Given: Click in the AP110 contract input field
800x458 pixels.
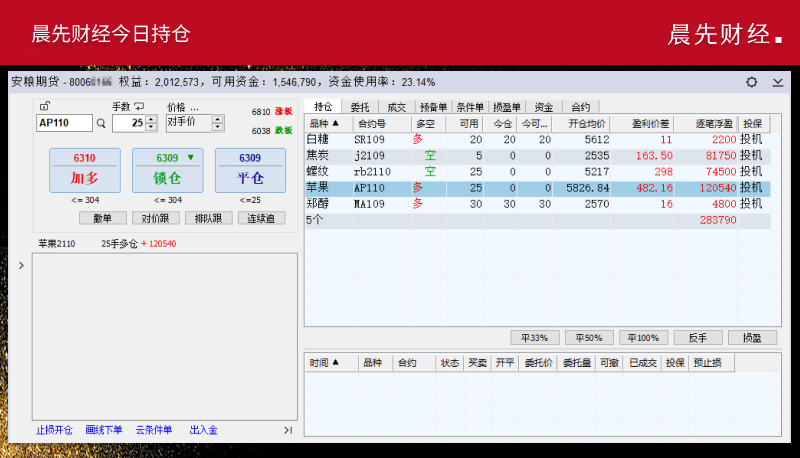Looking at the screenshot, I should tap(62, 123).
